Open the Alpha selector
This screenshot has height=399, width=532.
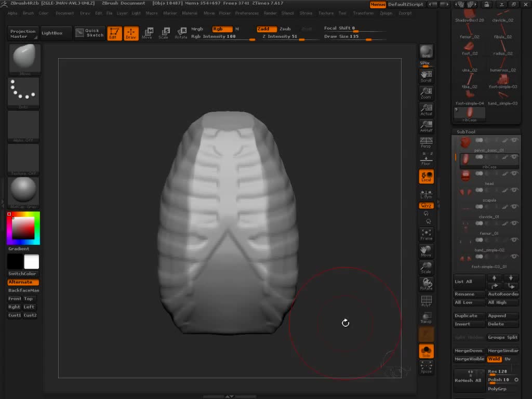pos(24,126)
